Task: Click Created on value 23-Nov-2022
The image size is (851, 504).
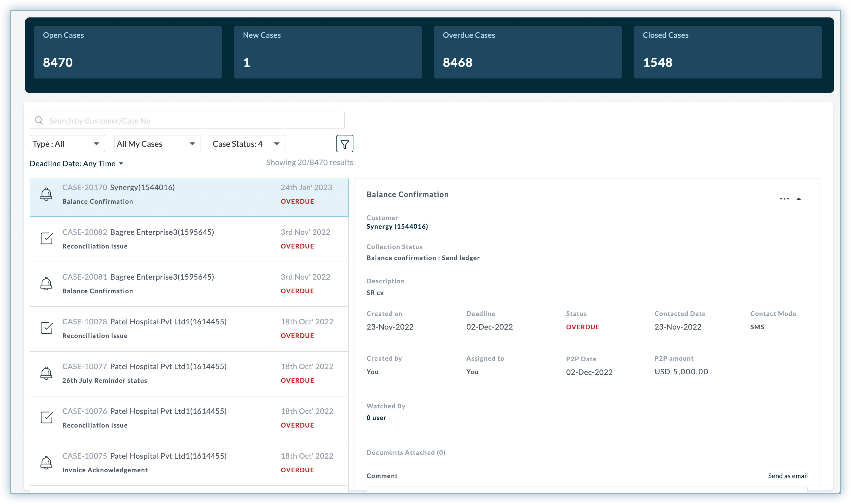Action: (x=390, y=327)
